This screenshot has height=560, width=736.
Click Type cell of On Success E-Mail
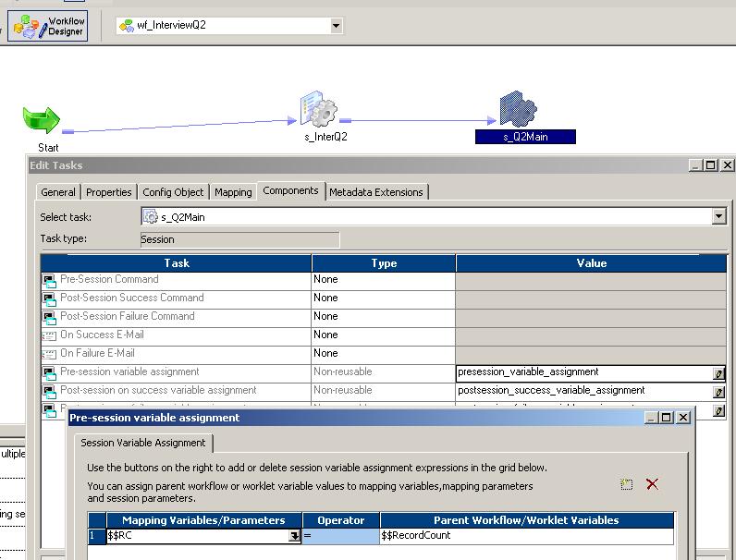[383, 335]
